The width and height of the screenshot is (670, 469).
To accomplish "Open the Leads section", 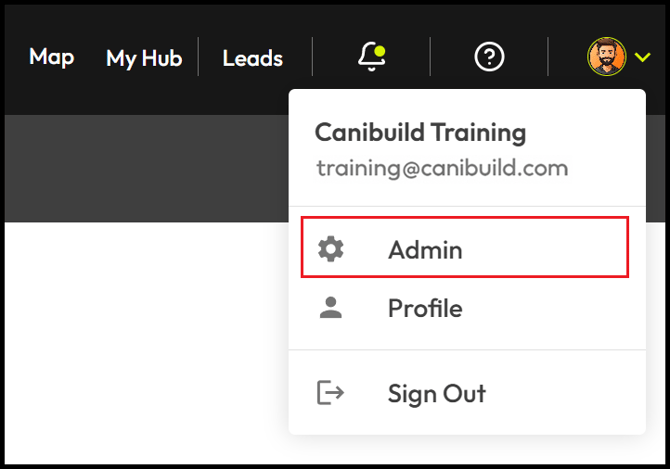I will pos(253,59).
